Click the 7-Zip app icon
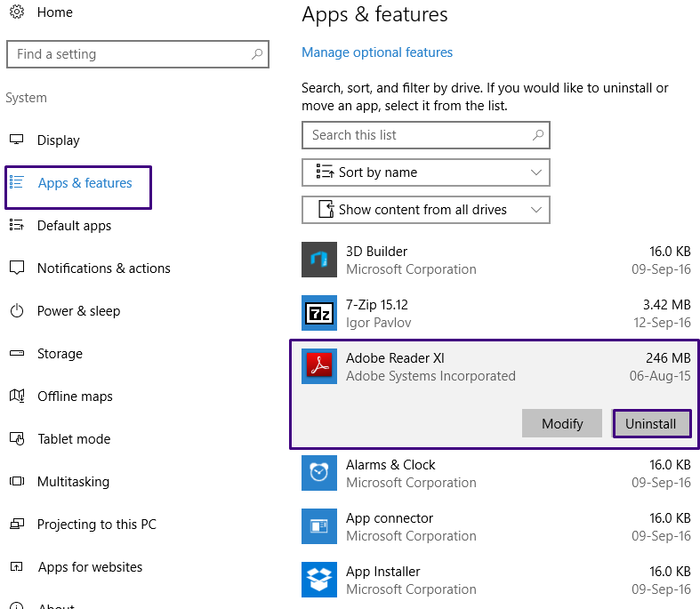Image resolution: width=700 pixels, height=609 pixels. tap(319, 313)
